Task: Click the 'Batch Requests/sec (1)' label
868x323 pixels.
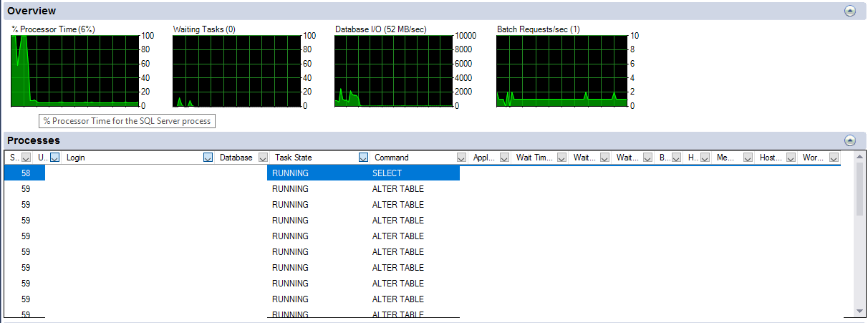Action: (x=539, y=29)
